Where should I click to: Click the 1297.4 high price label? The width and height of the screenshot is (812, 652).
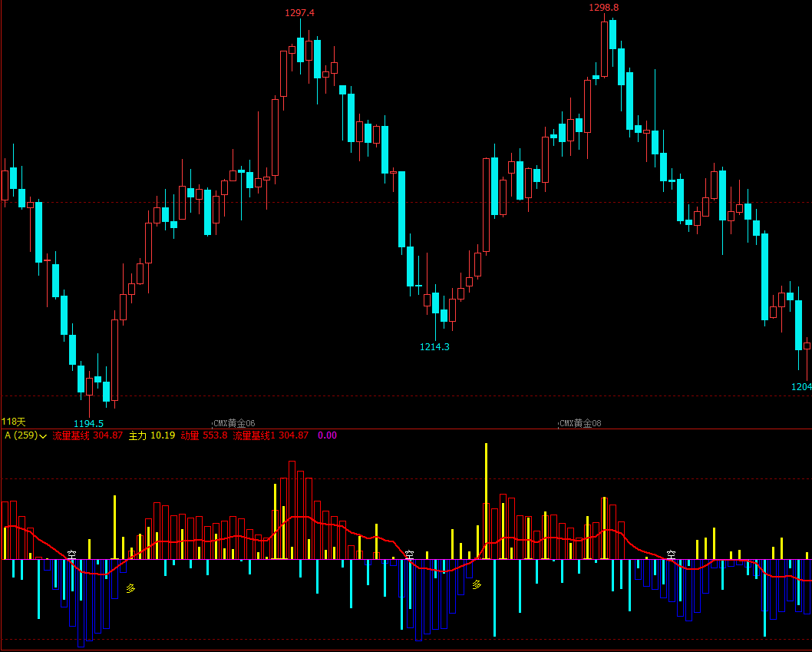coord(299,13)
